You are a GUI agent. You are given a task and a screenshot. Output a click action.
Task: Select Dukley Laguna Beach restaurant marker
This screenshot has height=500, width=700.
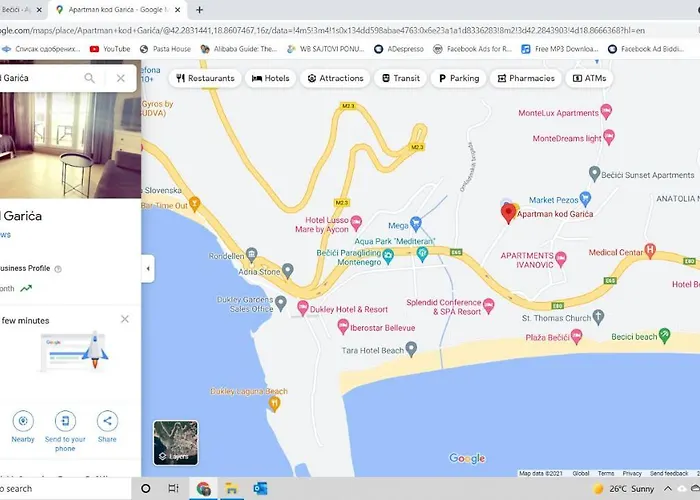(275, 404)
